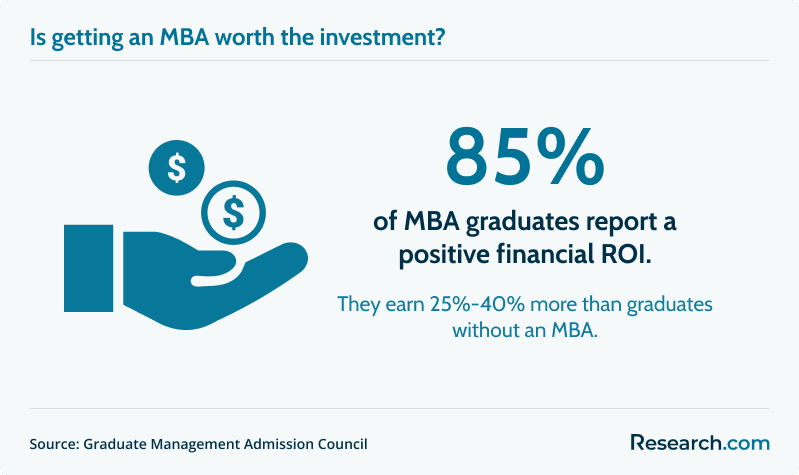The image size is (799, 475).
Task: Click the divider line above the source
Action: [x=400, y=408]
